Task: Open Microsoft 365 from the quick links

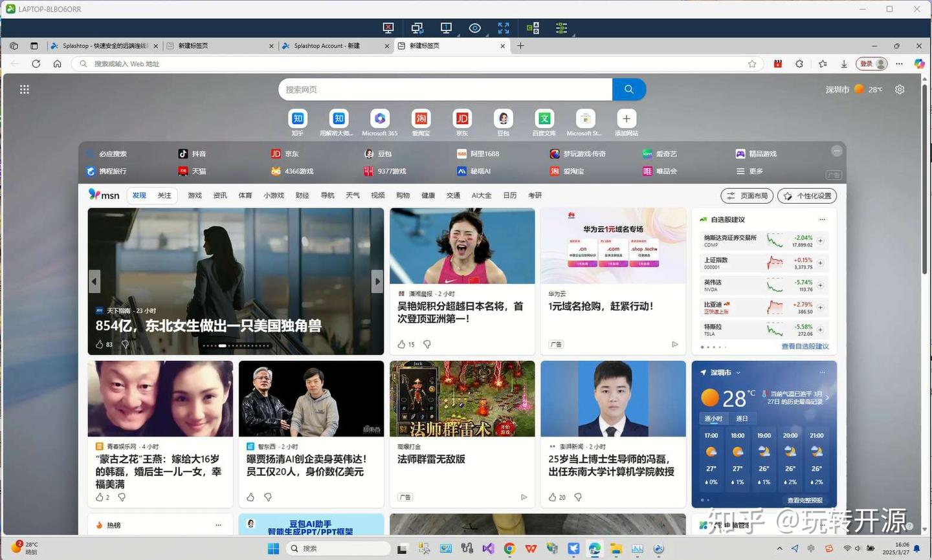Action: [379, 120]
